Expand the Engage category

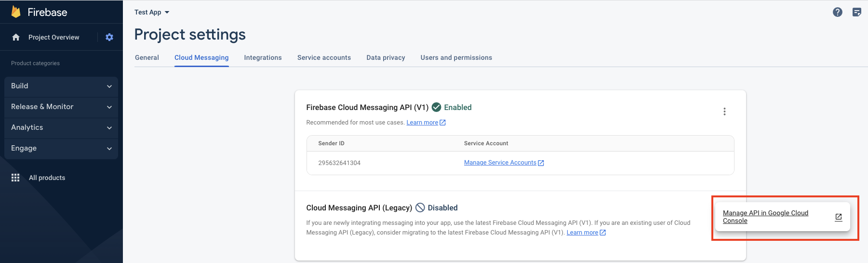pos(61,148)
